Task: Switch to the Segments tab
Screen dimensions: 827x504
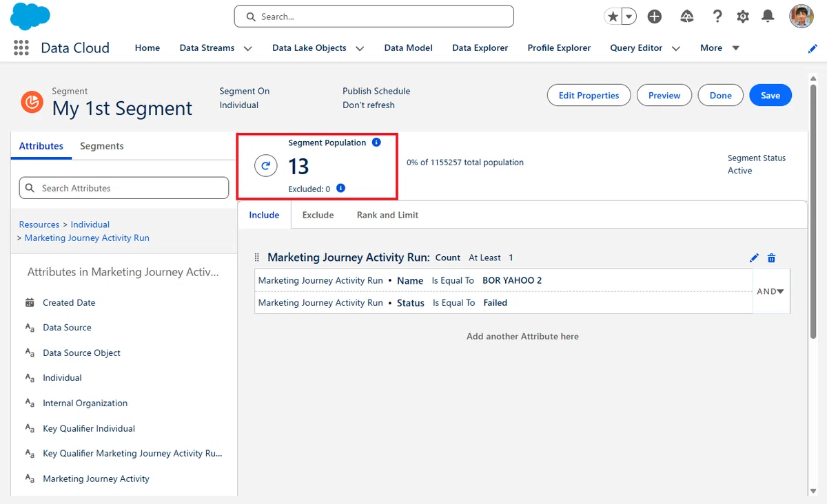Action: click(x=102, y=146)
